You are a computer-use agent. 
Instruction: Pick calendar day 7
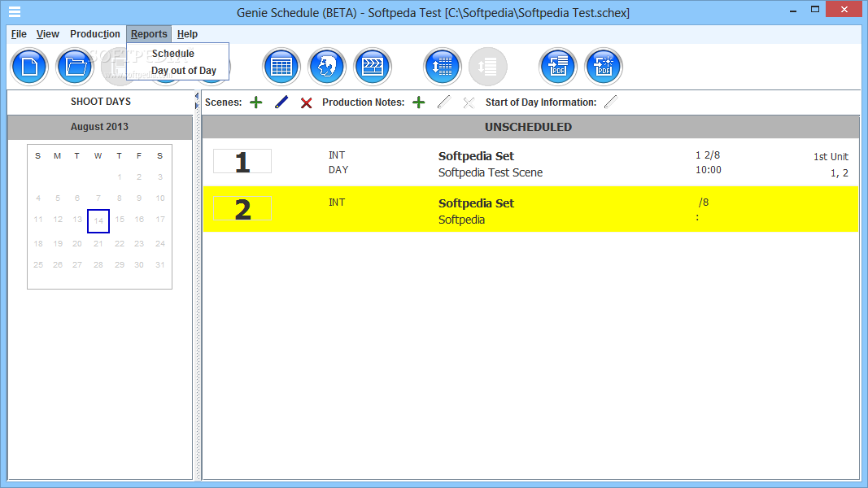point(98,198)
